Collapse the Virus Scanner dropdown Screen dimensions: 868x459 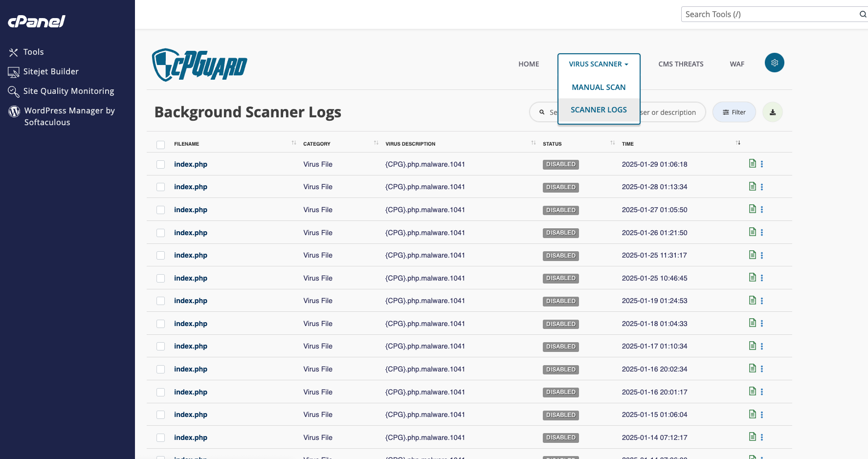click(x=599, y=64)
